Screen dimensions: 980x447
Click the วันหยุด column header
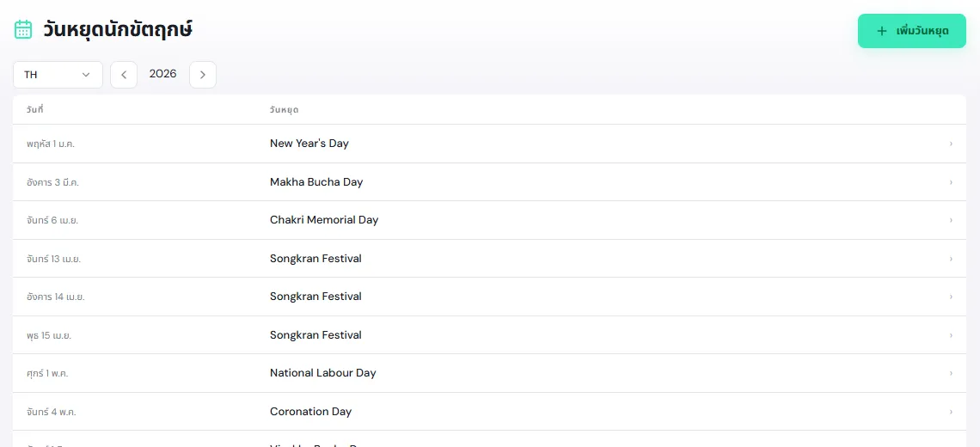coord(285,110)
